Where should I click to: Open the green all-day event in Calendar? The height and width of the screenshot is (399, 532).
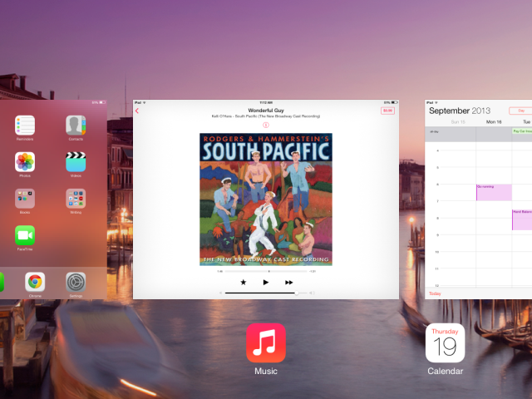(x=522, y=131)
